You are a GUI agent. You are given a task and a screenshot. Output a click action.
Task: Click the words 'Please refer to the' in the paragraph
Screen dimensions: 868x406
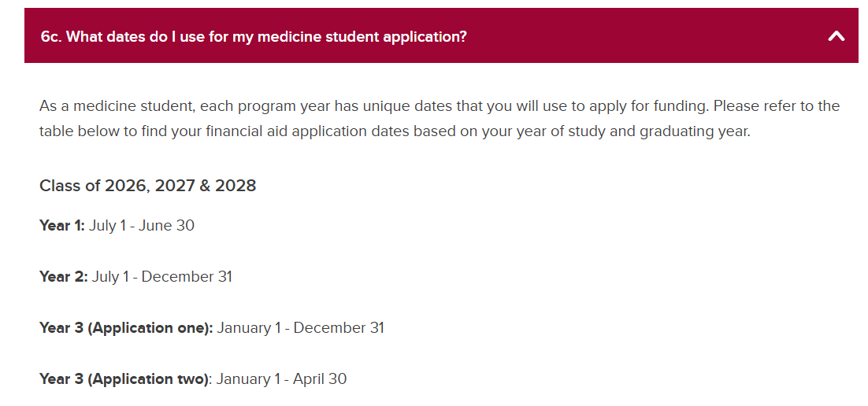tap(777, 106)
